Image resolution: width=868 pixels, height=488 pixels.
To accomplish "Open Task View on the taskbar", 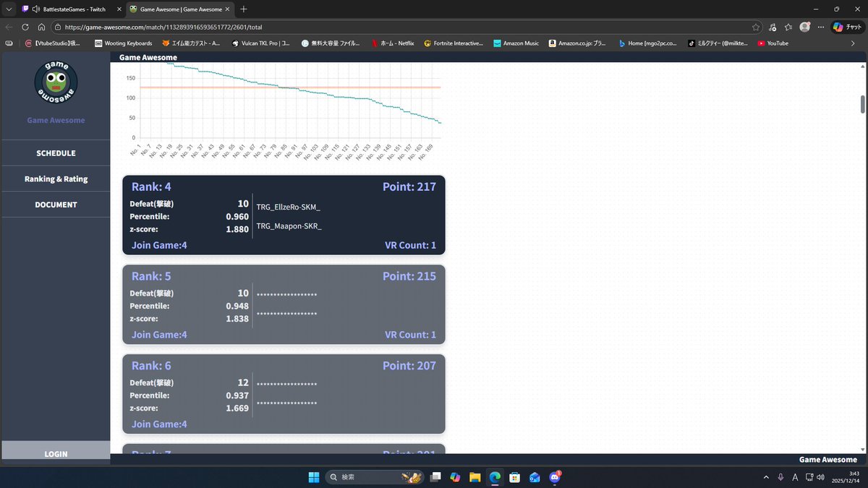I will (435, 477).
